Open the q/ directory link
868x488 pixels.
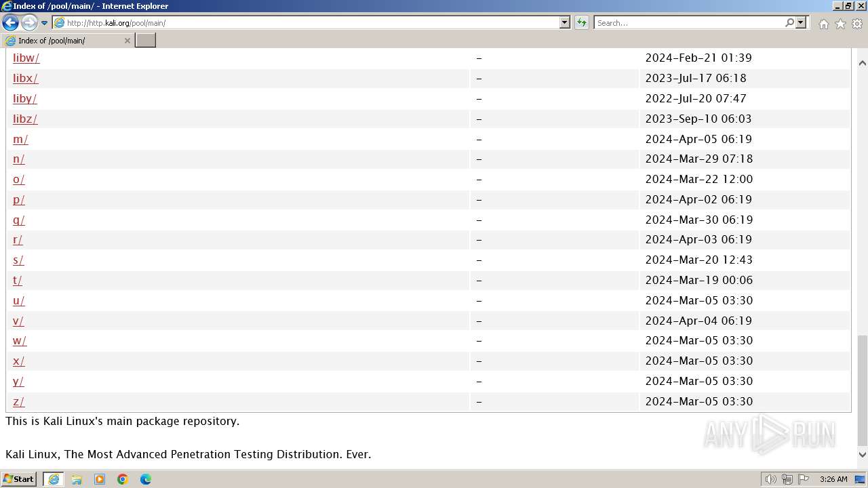[19, 220]
